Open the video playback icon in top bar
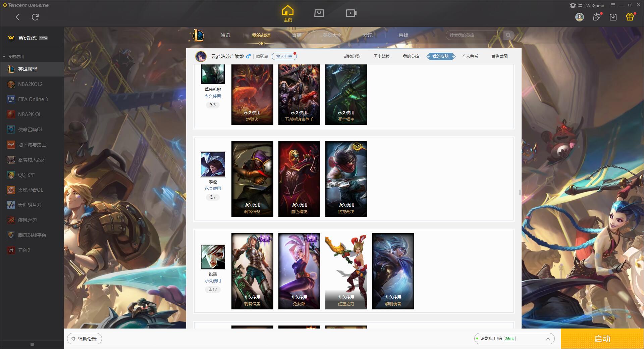The width and height of the screenshot is (644, 349). 351,13
